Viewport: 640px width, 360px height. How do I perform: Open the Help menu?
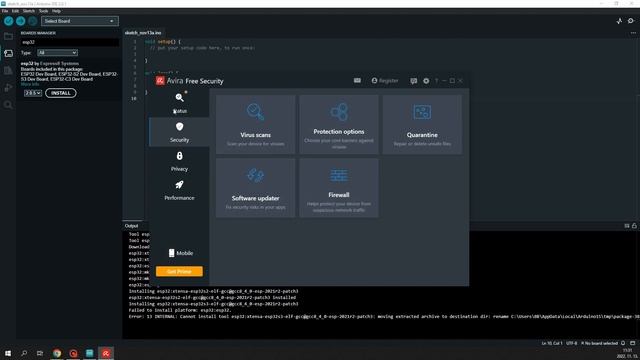(56, 11)
